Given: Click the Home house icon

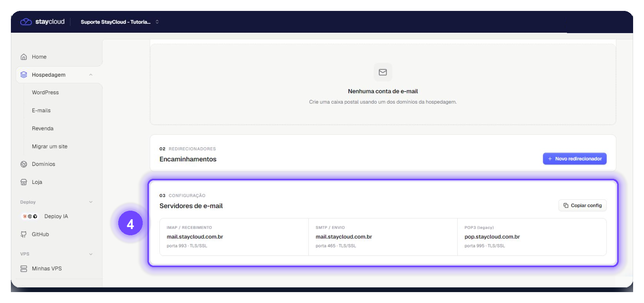Looking at the screenshot, I should 24,57.
